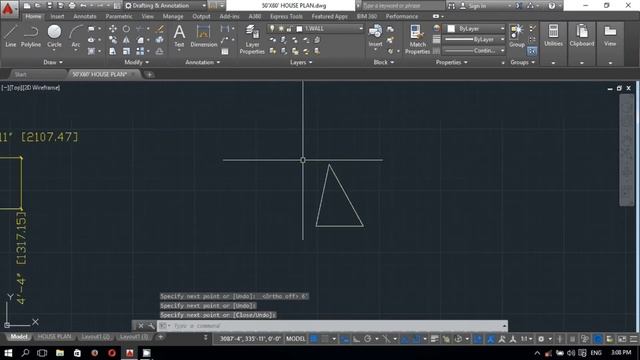640x360 pixels.
Task: Select the Polyline tool
Action: pyautogui.click(x=31, y=36)
